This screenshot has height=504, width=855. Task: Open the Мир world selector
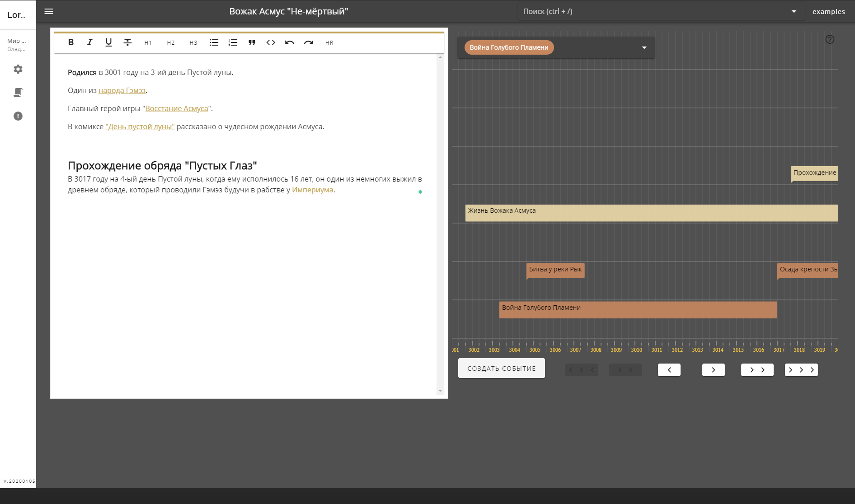click(17, 44)
